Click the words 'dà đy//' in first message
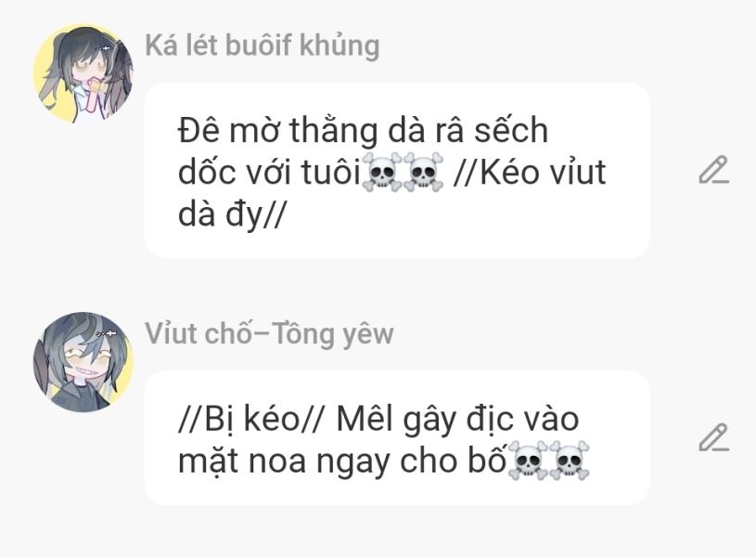 [x=232, y=214]
